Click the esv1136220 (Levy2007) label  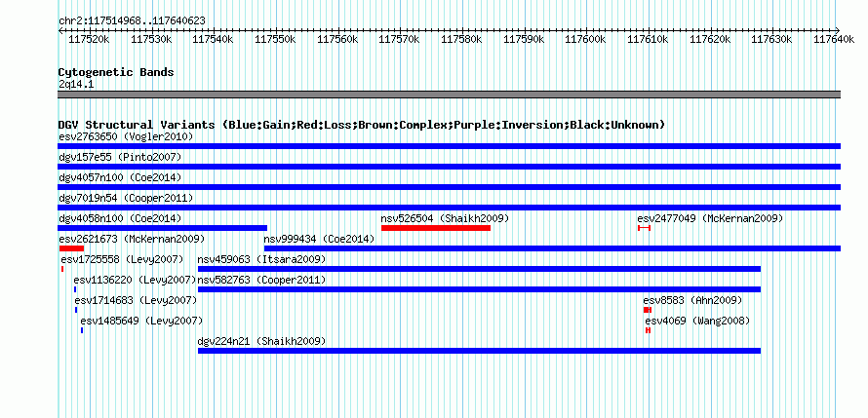(135, 280)
